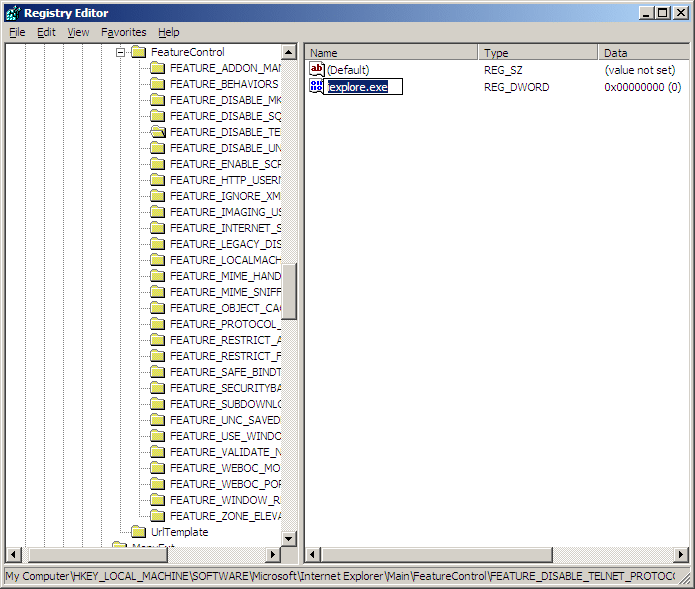The width and height of the screenshot is (695, 589).
Task: Click the FEATURE_ADDON_MAN folder icon
Action: point(157,68)
